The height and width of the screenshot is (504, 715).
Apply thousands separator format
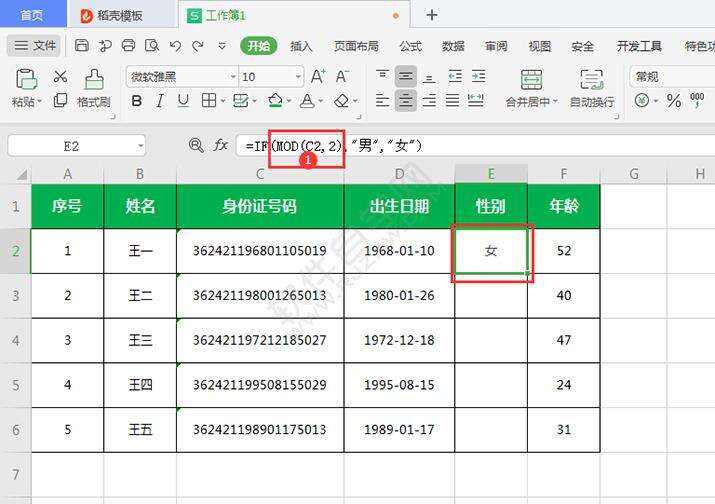697,100
